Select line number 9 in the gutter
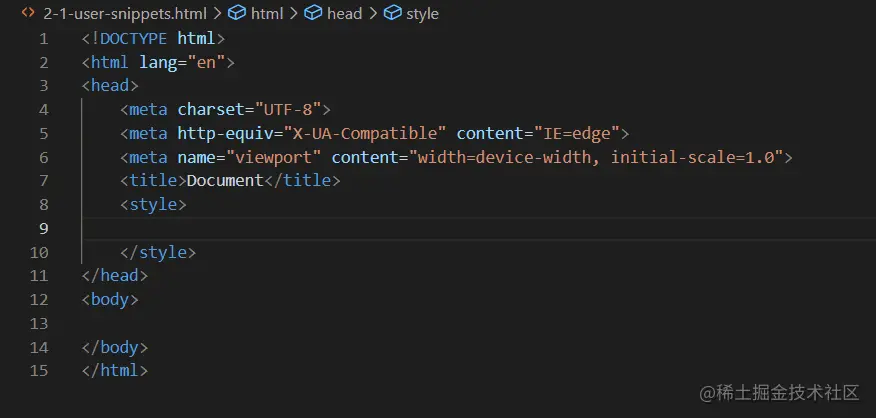 (x=42, y=229)
